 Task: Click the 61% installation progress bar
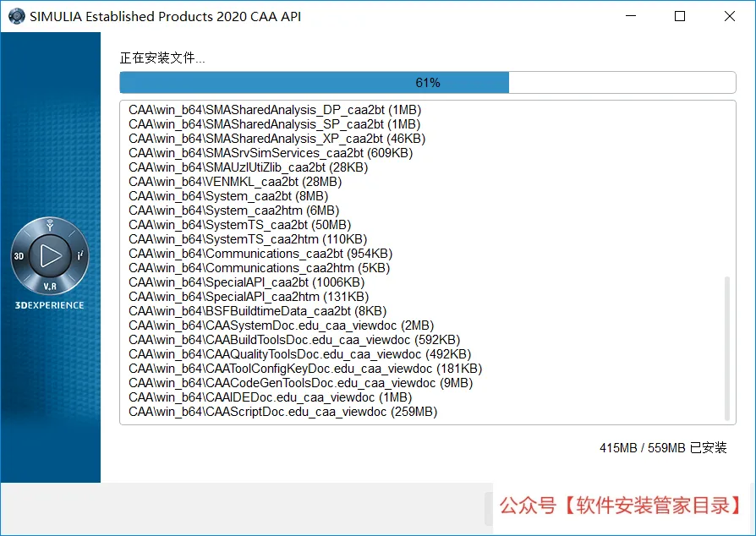click(x=428, y=82)
